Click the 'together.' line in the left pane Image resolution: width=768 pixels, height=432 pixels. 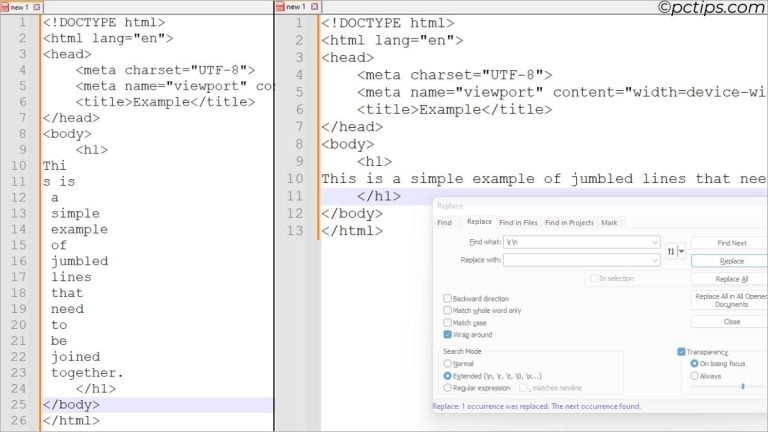pos(87,373)
